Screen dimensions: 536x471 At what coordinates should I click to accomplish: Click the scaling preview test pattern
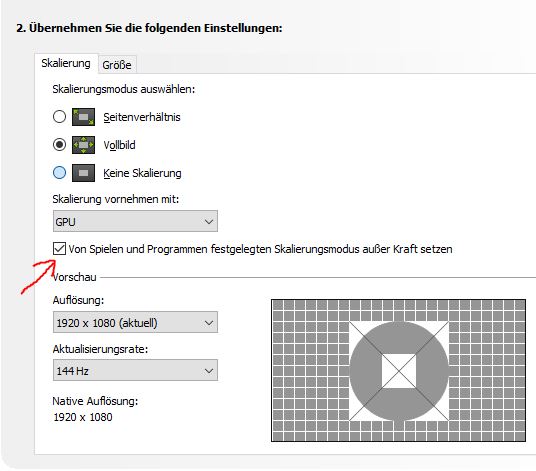tap(399, 371)
